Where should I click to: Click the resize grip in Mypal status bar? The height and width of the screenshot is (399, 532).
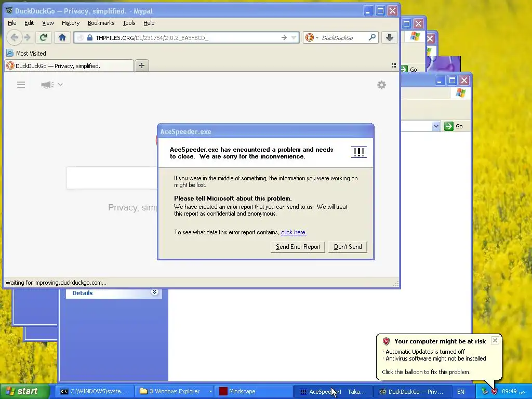pos(395,284)
